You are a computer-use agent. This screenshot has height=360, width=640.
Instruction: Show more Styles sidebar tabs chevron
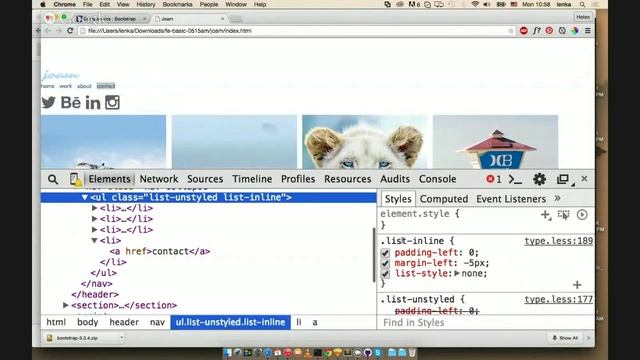click(x=557, y=199)
